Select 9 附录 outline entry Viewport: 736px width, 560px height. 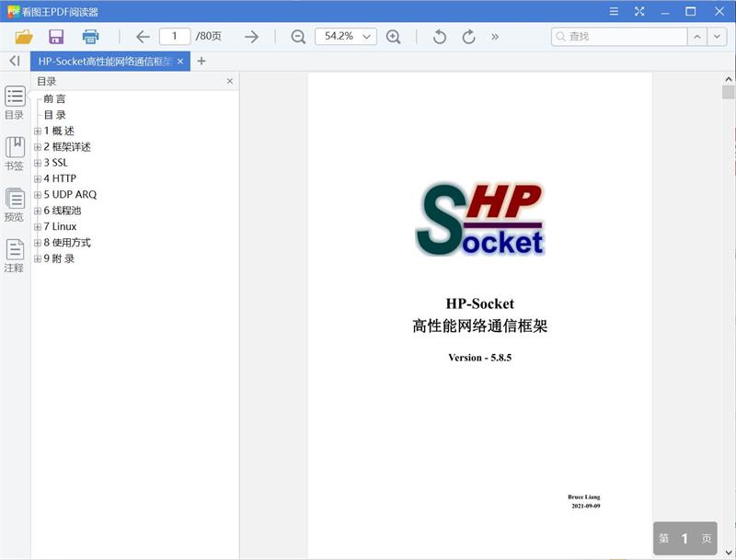pos(59,258)
